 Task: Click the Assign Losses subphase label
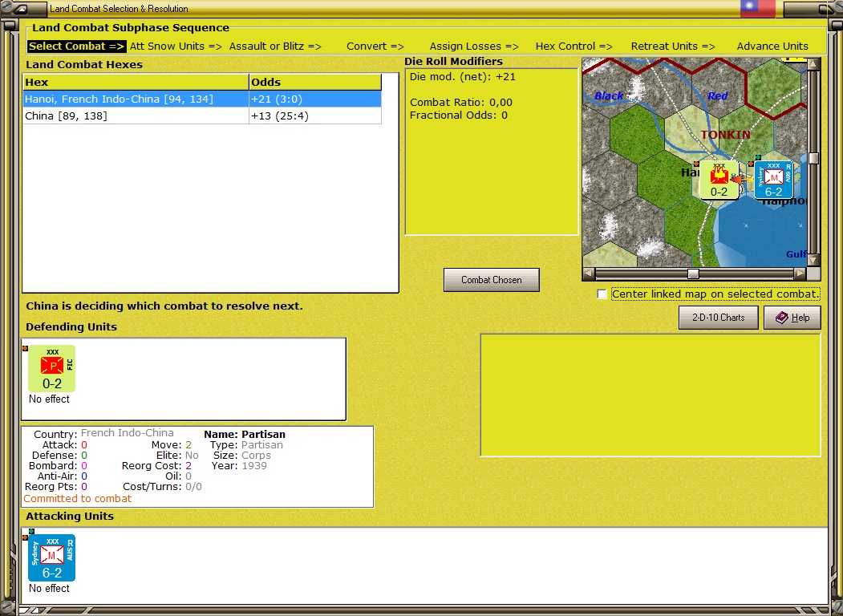(474, 47)
